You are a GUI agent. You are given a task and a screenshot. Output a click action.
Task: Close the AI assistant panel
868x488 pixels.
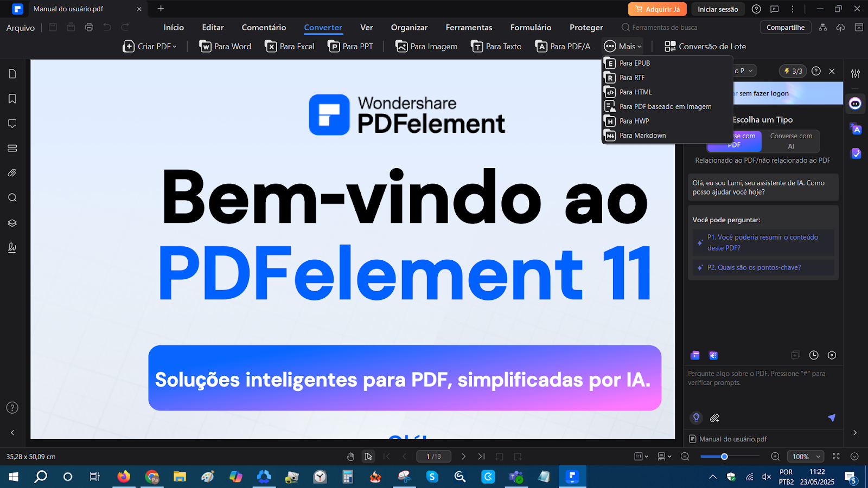tap(832, 71)
